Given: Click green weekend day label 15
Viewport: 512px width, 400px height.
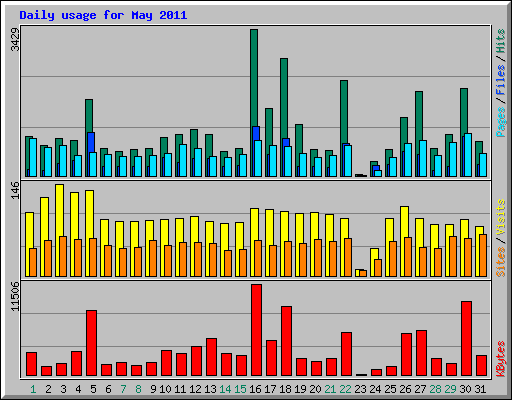Looking at the screenshot, I should pos(240,389).
